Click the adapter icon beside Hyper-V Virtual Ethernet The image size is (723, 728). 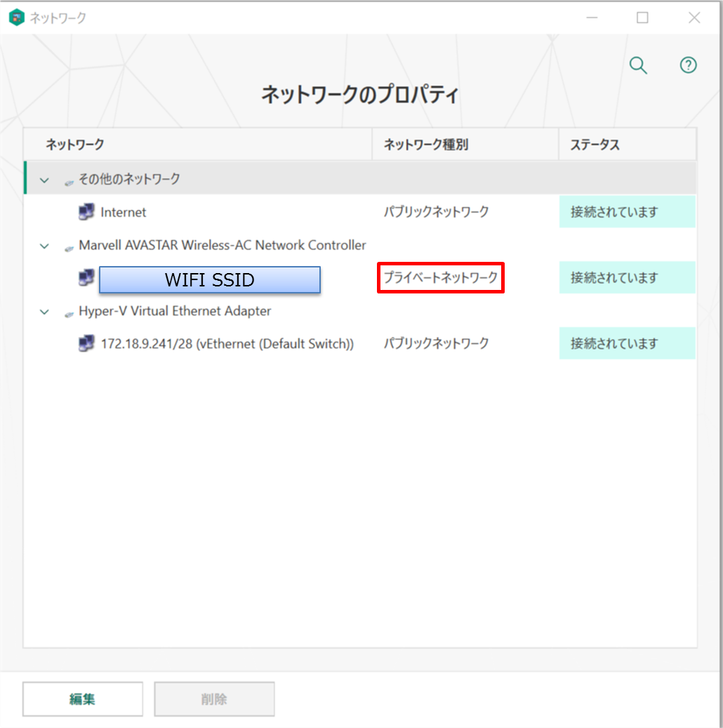[69, 315]
